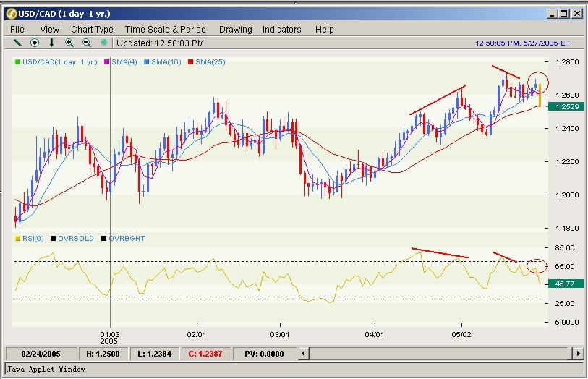
Task: Open the Drawing menu
Action: pos(236,29)
